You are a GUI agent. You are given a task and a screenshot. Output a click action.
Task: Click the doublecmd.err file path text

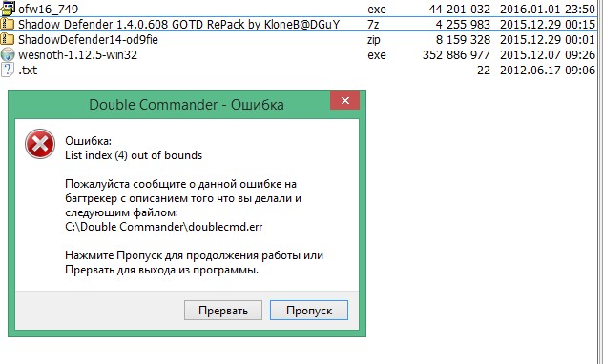(164, 227)
